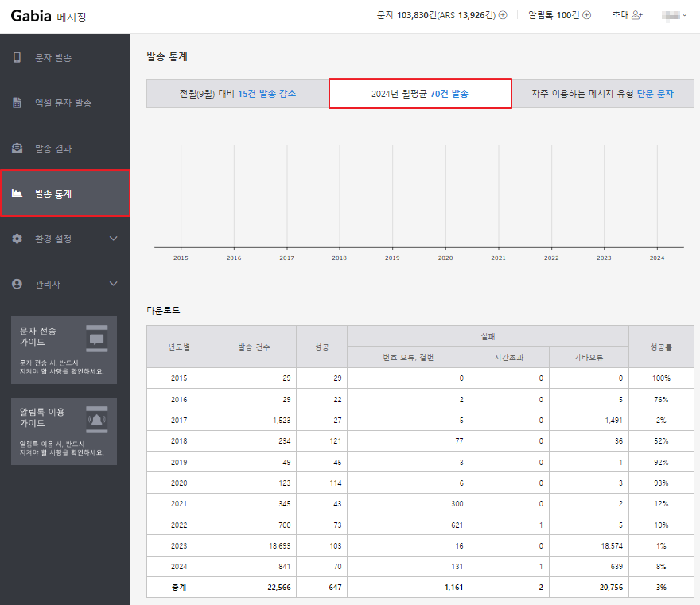Image resolution: width=700 pixels, height=605 pixels.
Task: Click the plus icon next to 문자 balance
Action: click(503, 15)
